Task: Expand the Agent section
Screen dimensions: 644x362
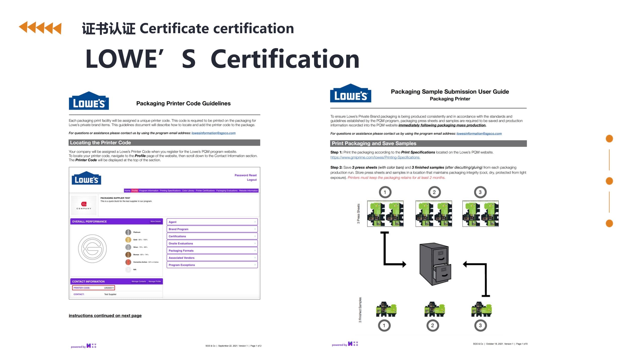Action: pos(212,222)
